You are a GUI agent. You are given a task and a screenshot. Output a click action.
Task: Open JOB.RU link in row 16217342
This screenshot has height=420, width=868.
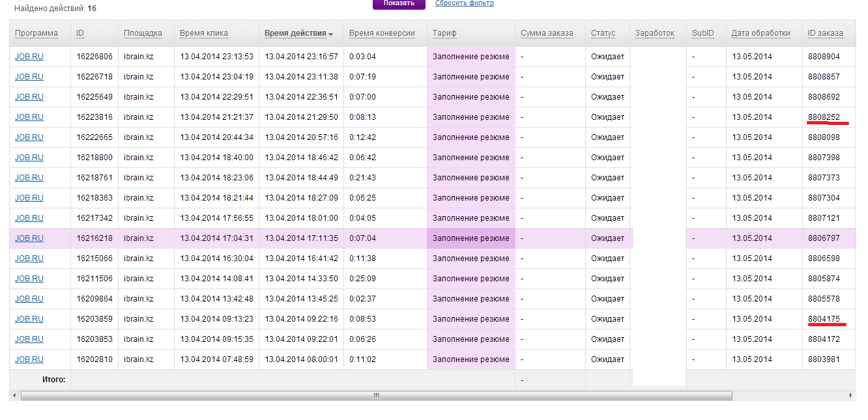(x=29, y=218)
